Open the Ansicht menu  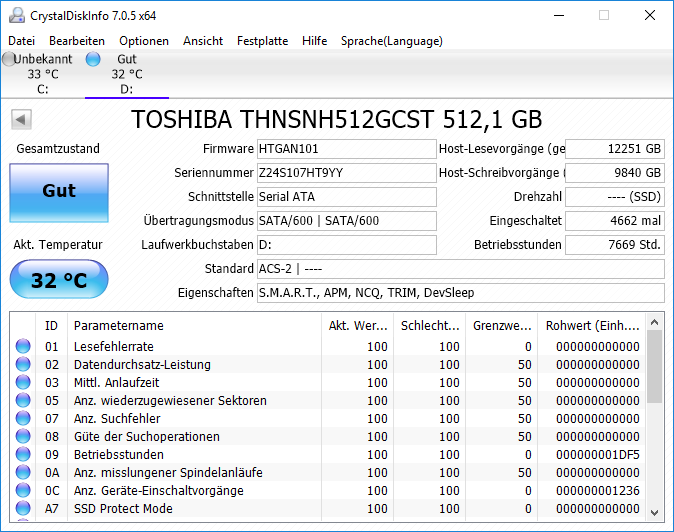click(x=203, y=41)
